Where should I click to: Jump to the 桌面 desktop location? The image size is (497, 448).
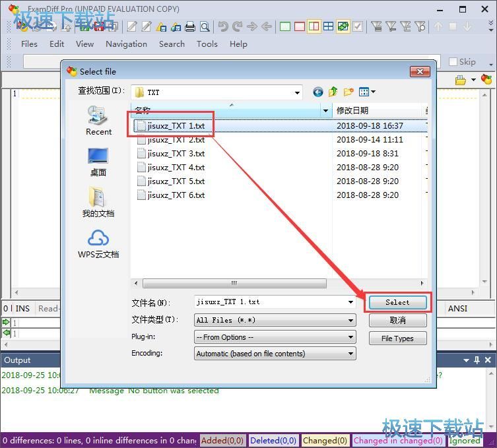coord(98,162)
